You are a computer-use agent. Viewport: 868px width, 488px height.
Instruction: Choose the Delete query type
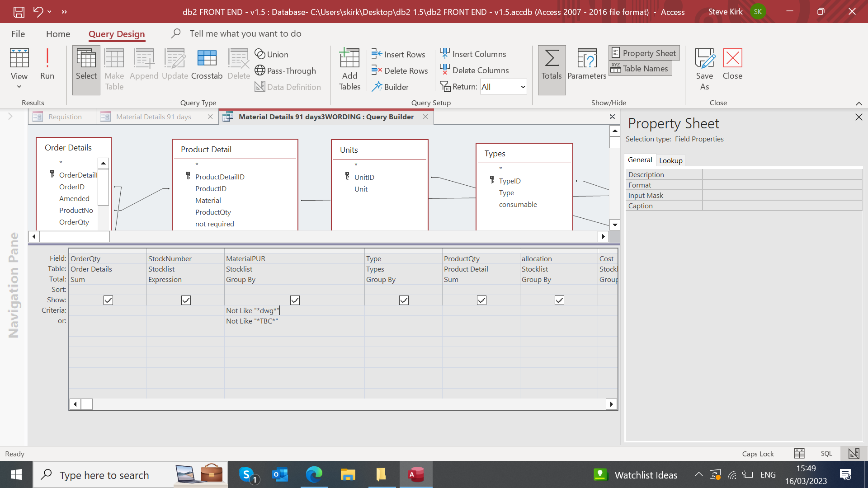[239, 65]
